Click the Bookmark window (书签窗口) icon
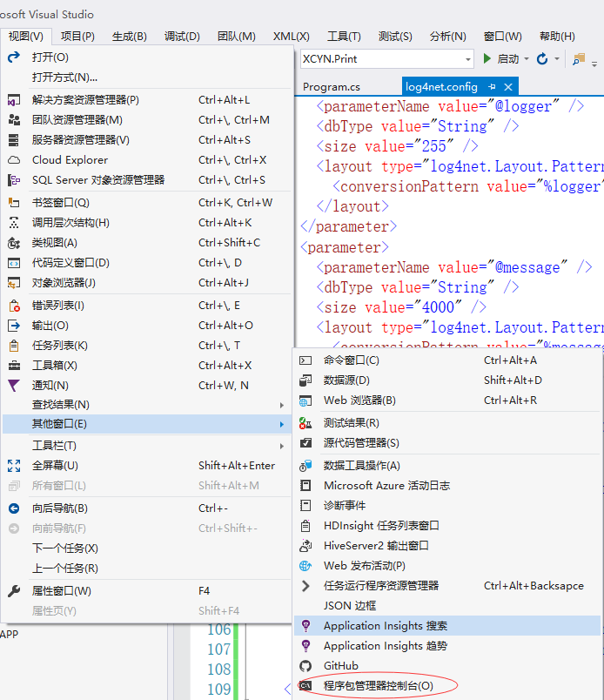604x700 pixels. 14,203
